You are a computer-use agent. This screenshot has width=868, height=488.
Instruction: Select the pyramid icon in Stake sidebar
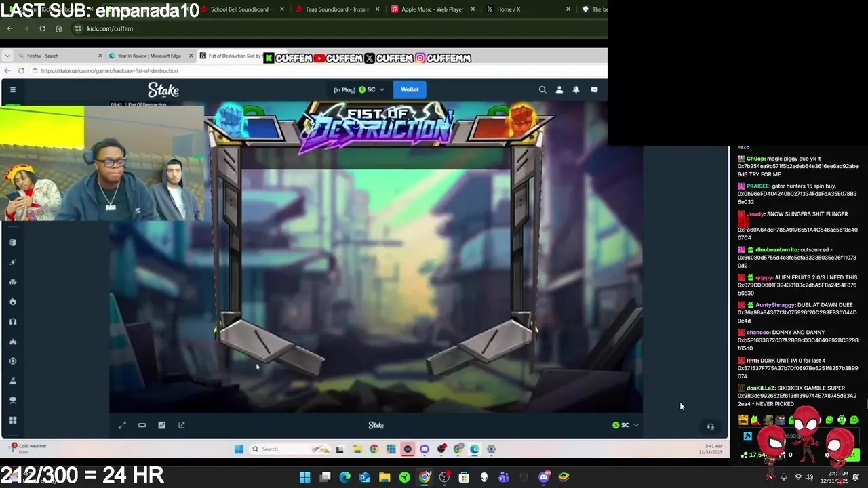tap(13, 381)
